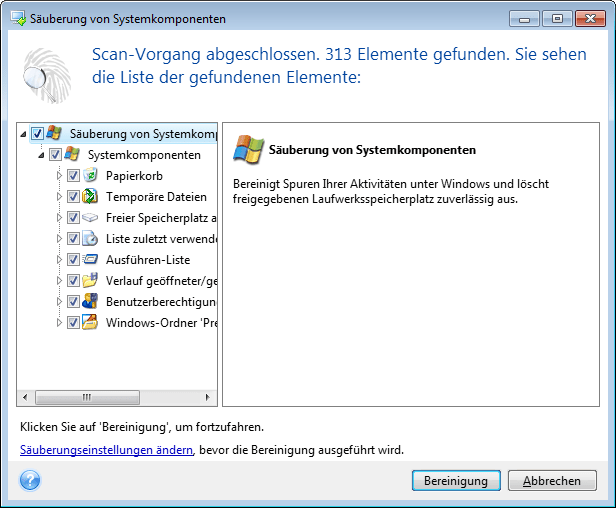Click the Temporäre Dateien icon
This screenshot has width=616, height=508.
[x=90, y=197]
